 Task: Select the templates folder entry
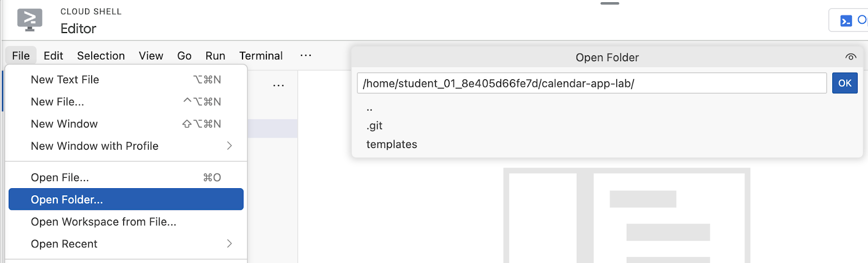point(392,144)
